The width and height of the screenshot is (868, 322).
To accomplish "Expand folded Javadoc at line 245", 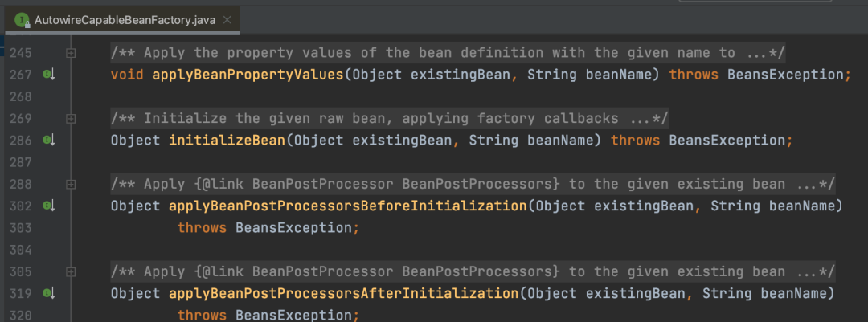I will point(70,53).
